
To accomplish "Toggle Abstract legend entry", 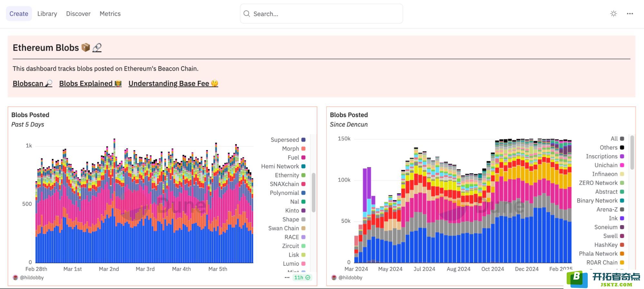I will (610, 192).
